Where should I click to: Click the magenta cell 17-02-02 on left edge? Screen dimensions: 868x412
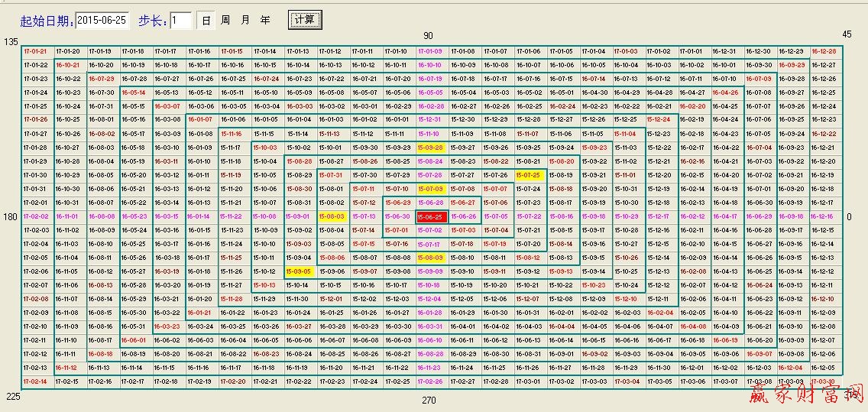36,217
